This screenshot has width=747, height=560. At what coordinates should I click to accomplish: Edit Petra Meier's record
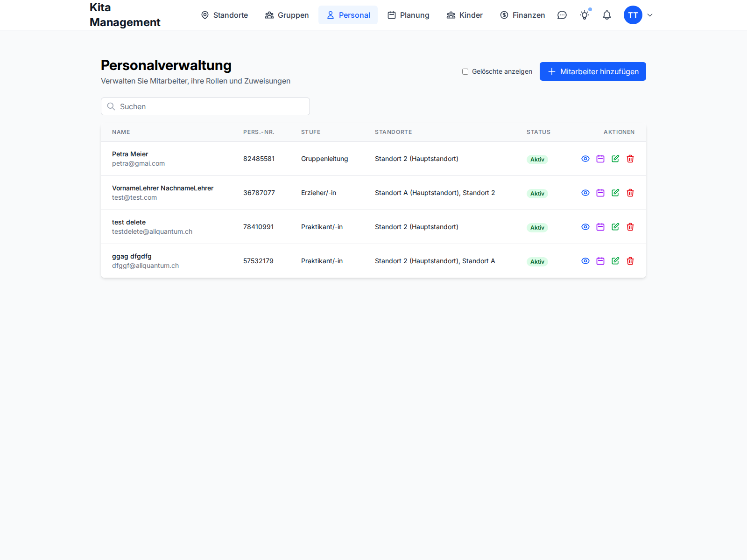tap(615, 159)
